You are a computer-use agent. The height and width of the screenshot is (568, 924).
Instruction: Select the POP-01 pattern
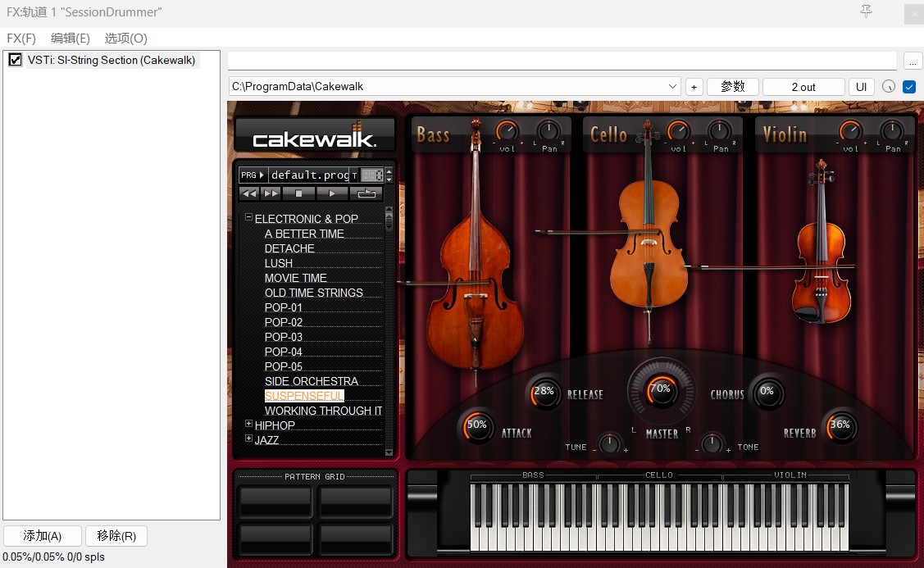(x=284, y=307)
